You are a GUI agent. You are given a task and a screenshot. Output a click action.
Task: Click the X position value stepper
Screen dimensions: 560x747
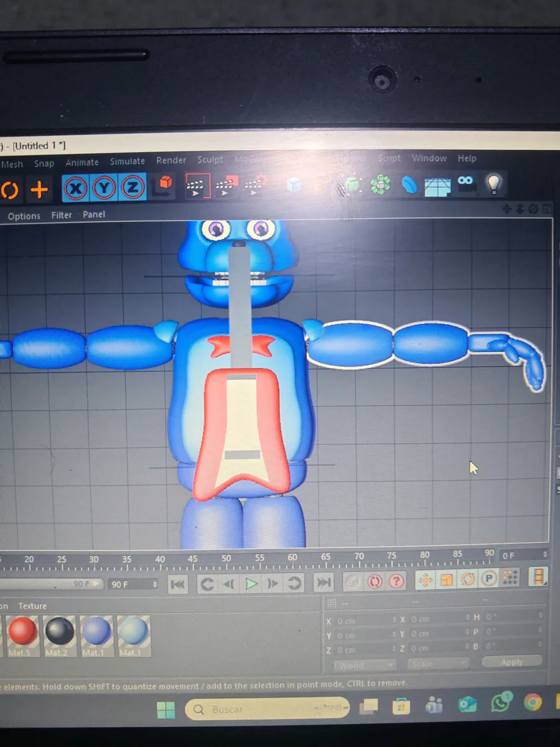tap(394, 621)
